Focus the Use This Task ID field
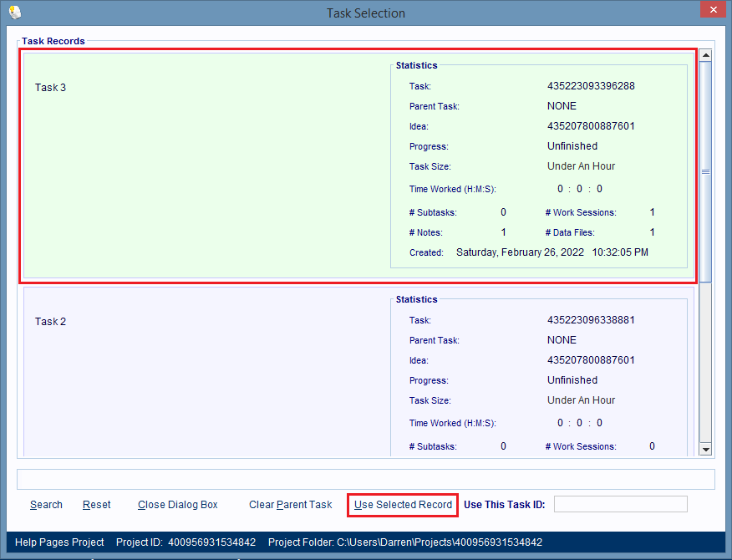The width and height of the screenshot is (732, 560). tap(620, 504)
